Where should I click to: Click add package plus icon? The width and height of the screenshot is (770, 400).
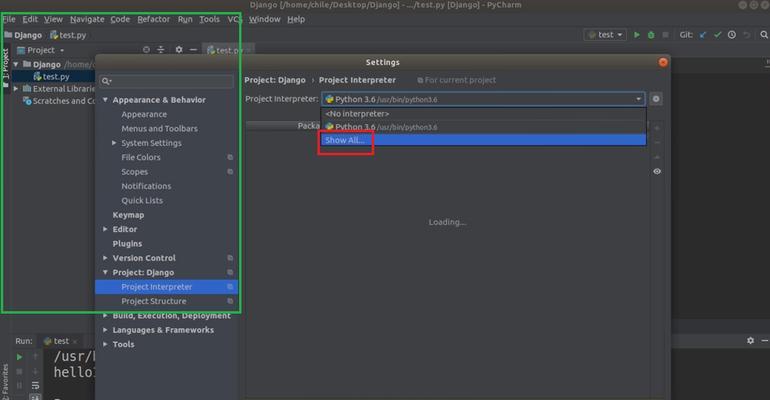[657, 128]
